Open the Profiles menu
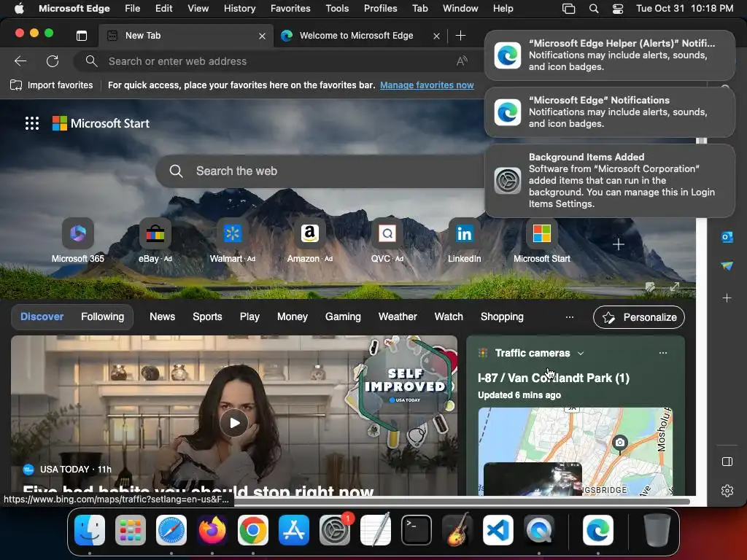 [x=380, y=9]
